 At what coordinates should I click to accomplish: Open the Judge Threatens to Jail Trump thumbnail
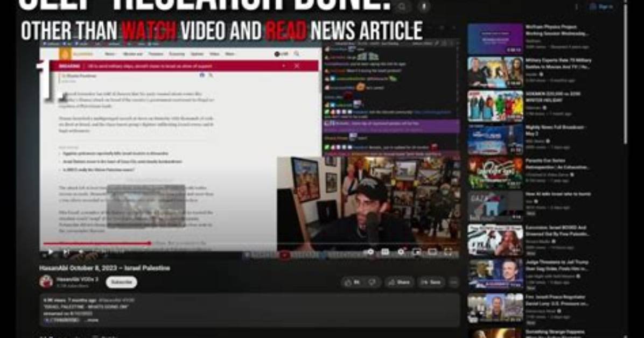click(495, 274)
